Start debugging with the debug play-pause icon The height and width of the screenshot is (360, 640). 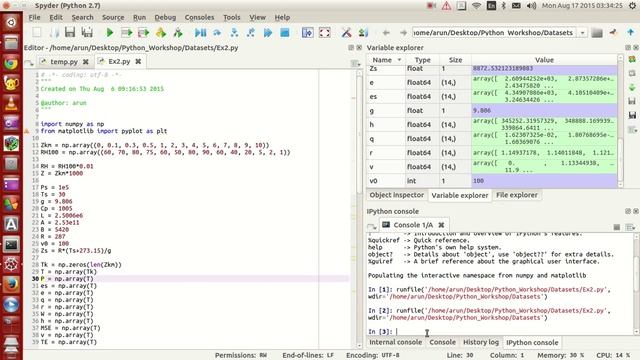200,32
